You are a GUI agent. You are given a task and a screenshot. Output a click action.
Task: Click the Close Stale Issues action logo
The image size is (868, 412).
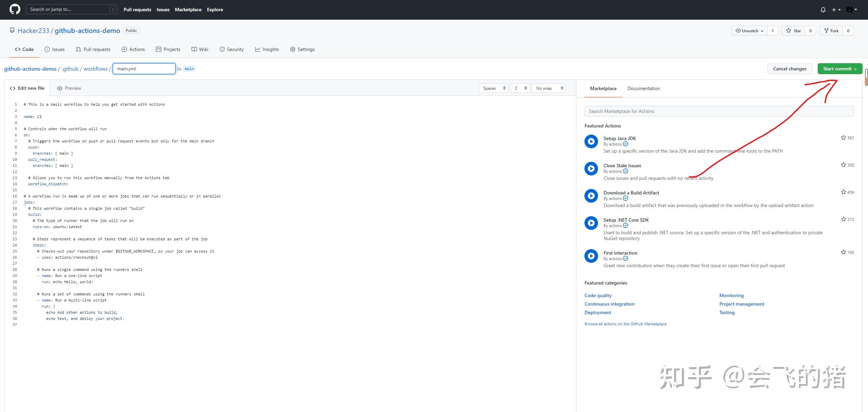point(591,168)
